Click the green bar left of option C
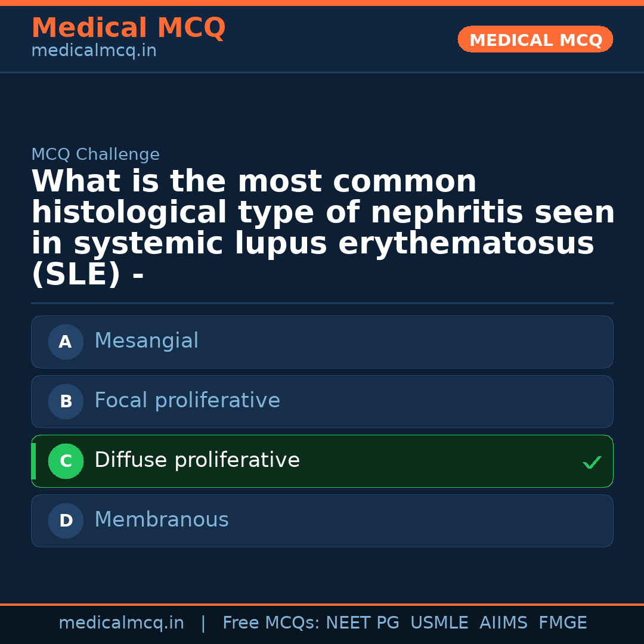Viewport: 644px width, 644px height. click(33, 462)
